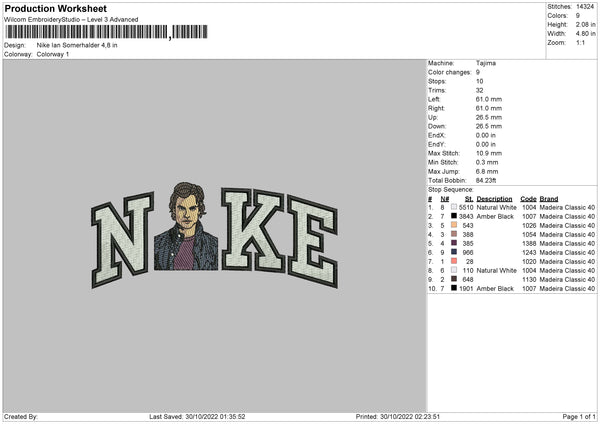Screen dimensions: 600x424
Task: Select the tan-brown swatch for thread code 1054
Action: pos(454,234)
